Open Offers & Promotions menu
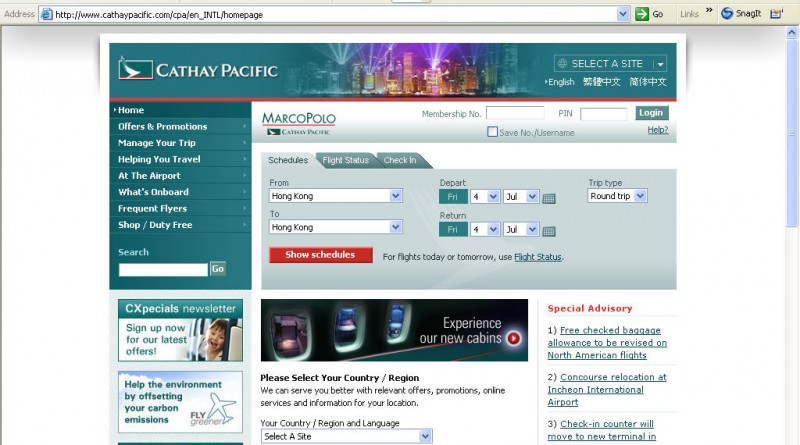Image resolution: width=800 pixels, height=445 pixels. [x=180, y=127]
